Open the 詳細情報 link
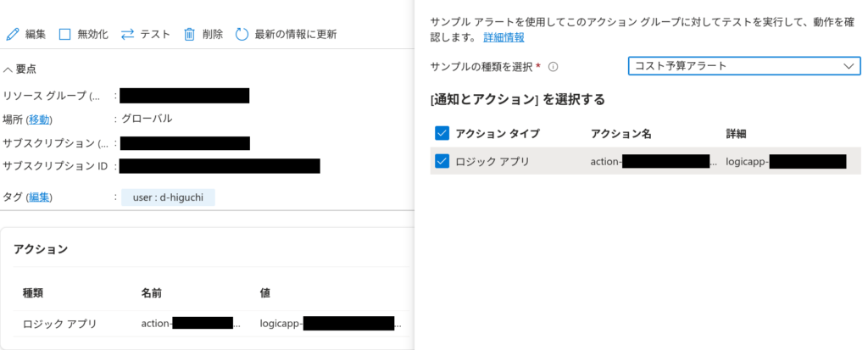 pos(504,37)
